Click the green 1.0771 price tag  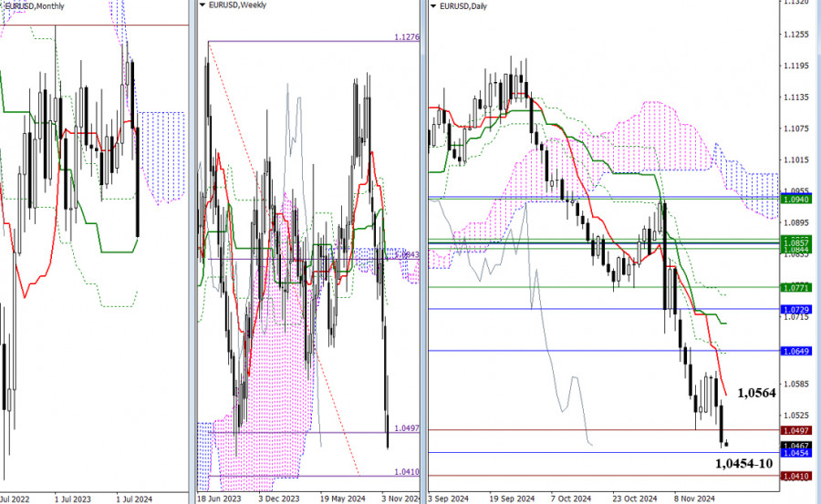click(x=795, y=287)
